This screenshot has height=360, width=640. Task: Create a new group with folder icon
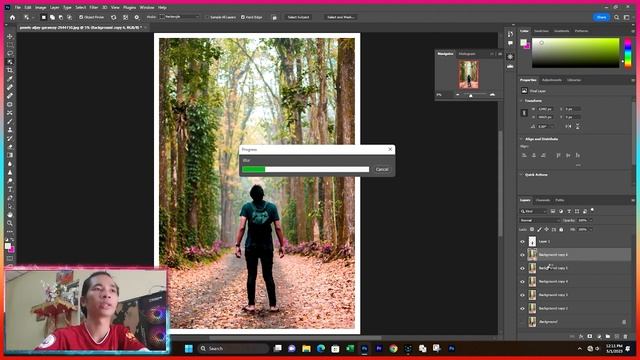click(608, 336)
